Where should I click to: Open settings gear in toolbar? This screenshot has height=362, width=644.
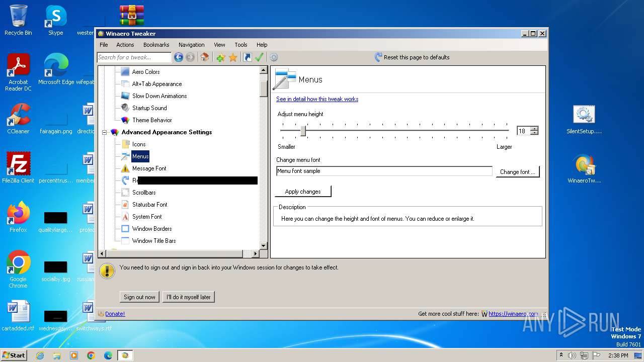(x=274, y=57)
